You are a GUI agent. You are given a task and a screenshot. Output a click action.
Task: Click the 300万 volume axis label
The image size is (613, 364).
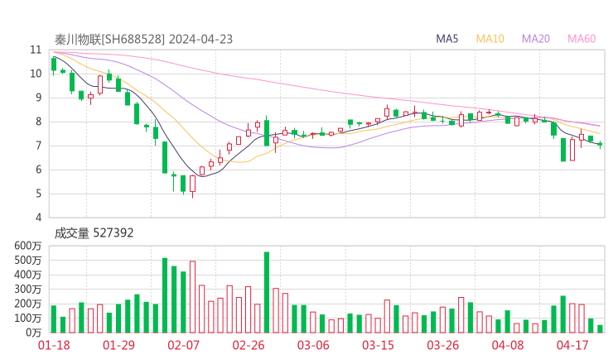[28, 290]
